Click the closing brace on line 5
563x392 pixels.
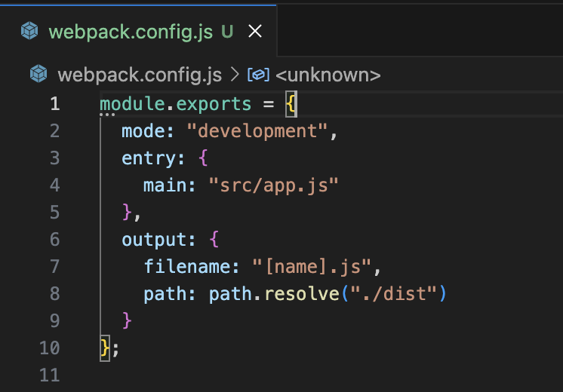click(x=127, y=212)
